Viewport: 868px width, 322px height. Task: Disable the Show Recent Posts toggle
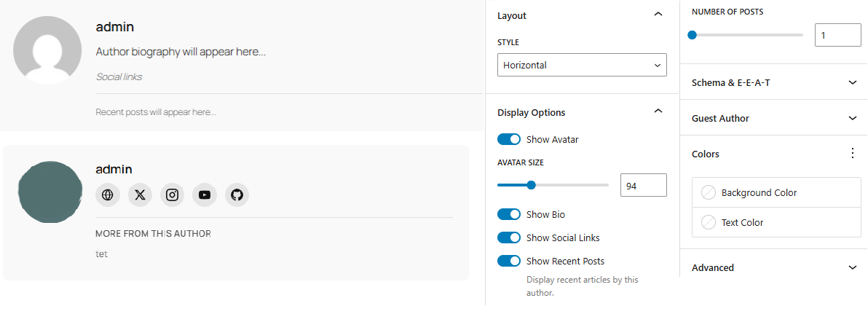(x=509, y=261)
